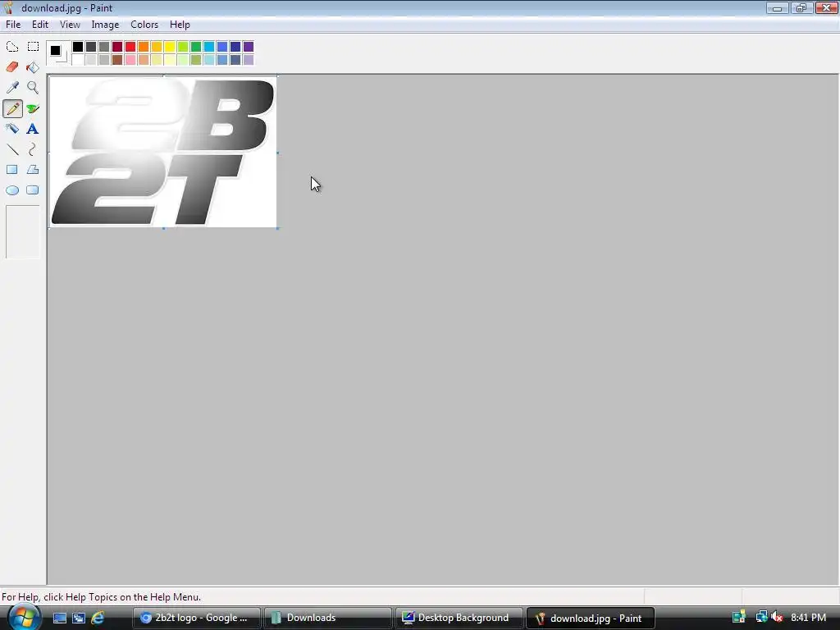Viewport: 840px width, 630px height.
Task: Click the network tray icon
Action: click(x=760, y=617)
